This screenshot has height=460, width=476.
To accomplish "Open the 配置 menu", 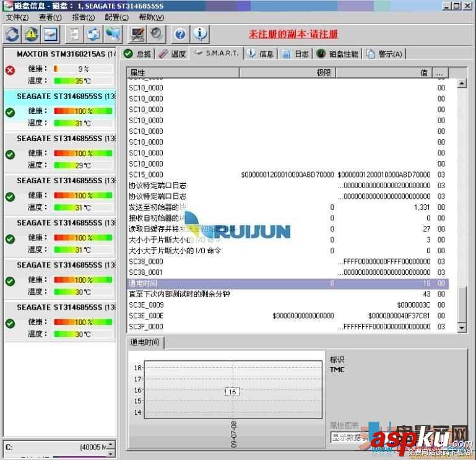I will click(x=116, y=17).
